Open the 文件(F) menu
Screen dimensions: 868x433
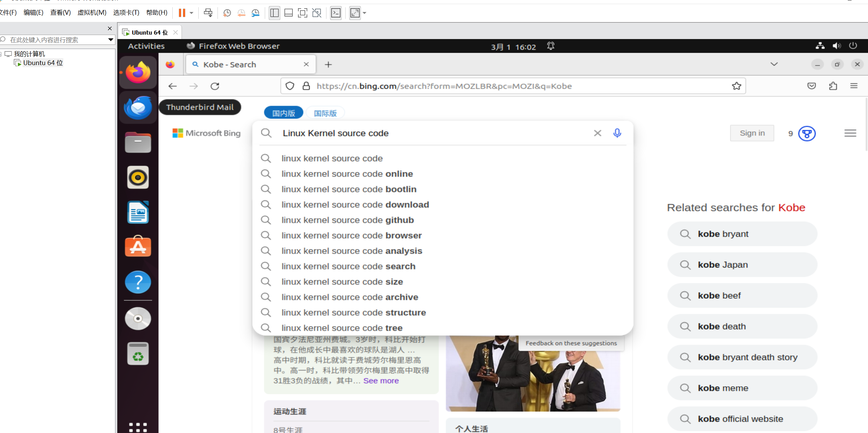(8, 13)
